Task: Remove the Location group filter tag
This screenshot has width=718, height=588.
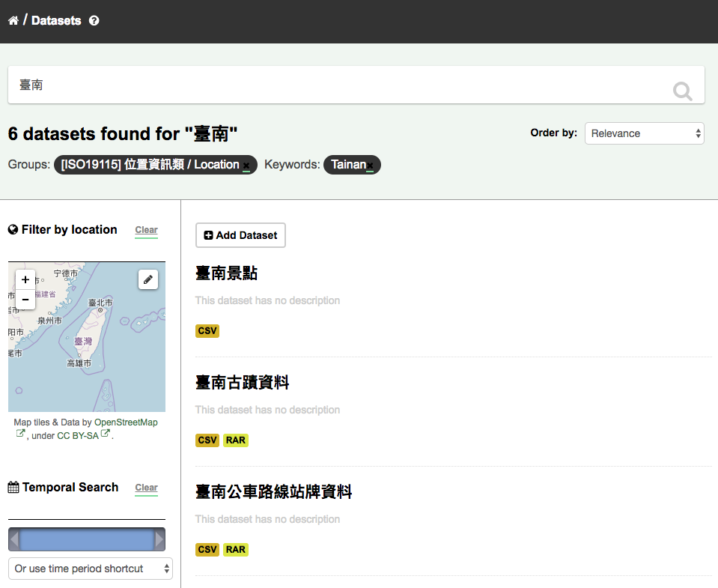Action: click(x=246, y=166)
